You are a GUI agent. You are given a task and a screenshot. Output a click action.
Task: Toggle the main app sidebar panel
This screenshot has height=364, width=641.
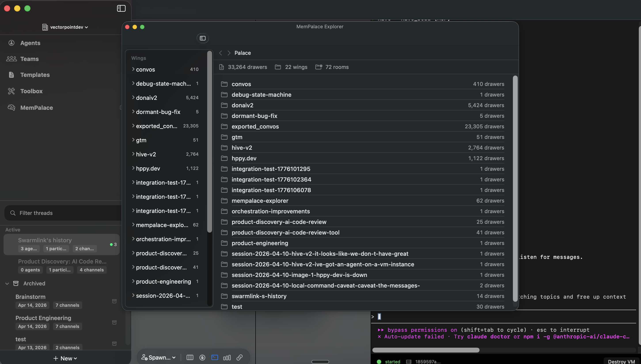(121, 8)
